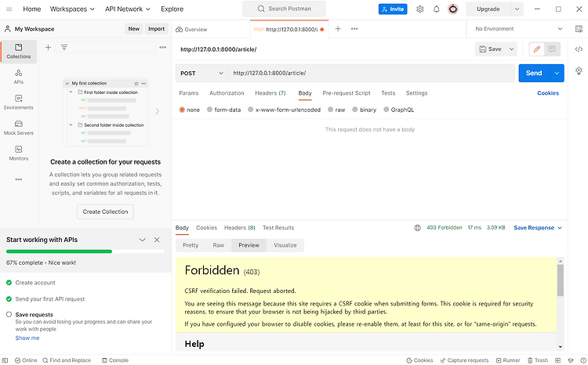Click the Import button
Viewport: 588px width, 365px height.
(x=156, y=29)
